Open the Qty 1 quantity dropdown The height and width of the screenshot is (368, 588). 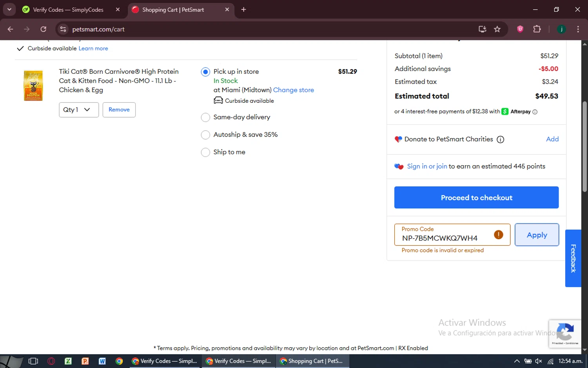pyautogui.click(x=79, y=110)
